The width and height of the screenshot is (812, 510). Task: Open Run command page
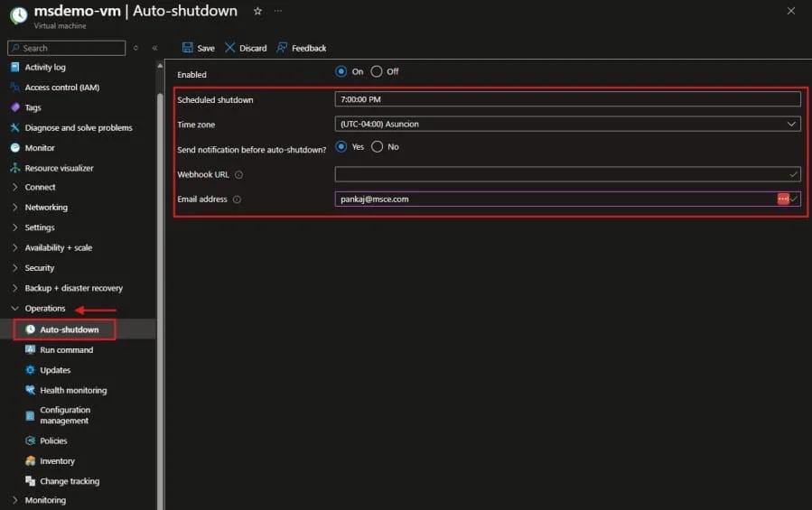67,350
